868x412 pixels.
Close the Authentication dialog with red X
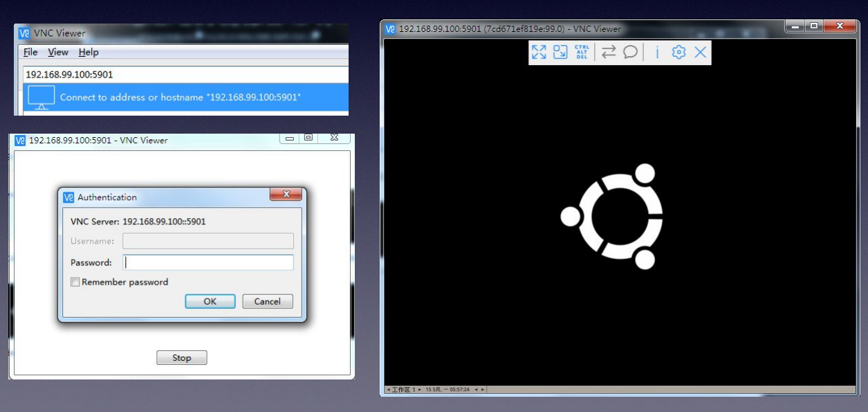[286, 195]
